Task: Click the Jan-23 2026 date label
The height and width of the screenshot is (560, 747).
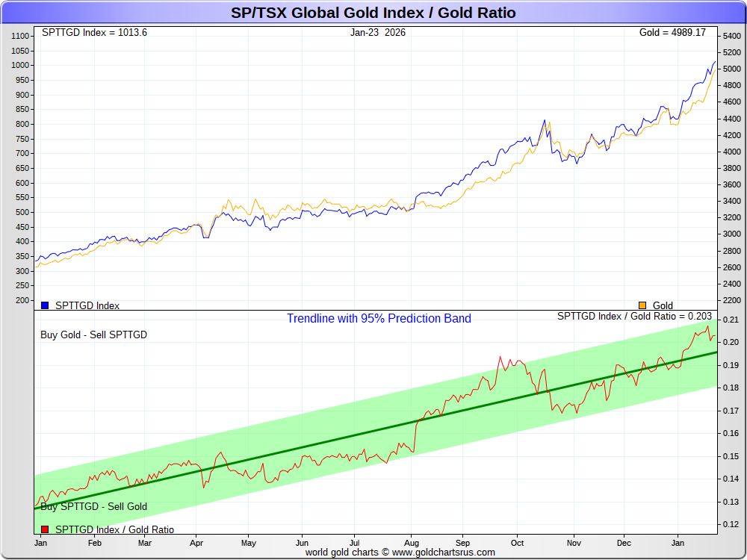Action: tap(378, 33)
